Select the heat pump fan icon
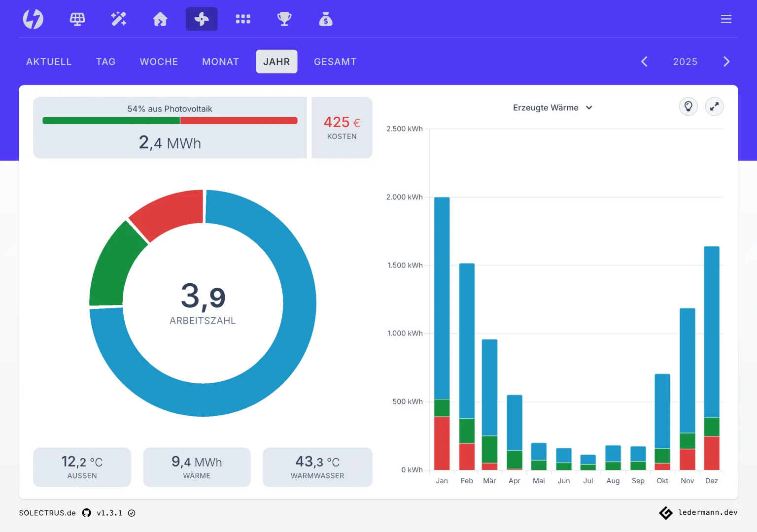757x532 pixels. pyautogui.click(x=202, y=19)
